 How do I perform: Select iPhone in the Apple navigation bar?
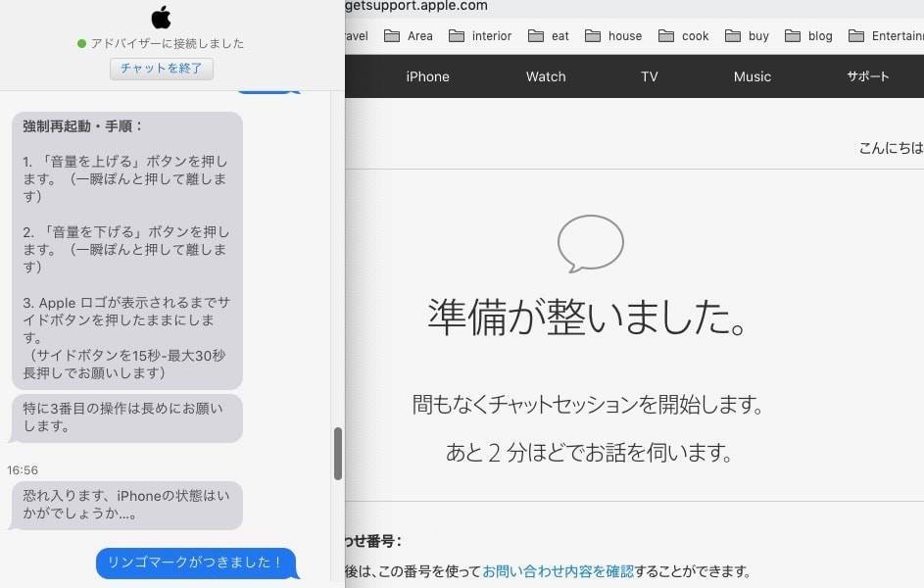[428, 75]
